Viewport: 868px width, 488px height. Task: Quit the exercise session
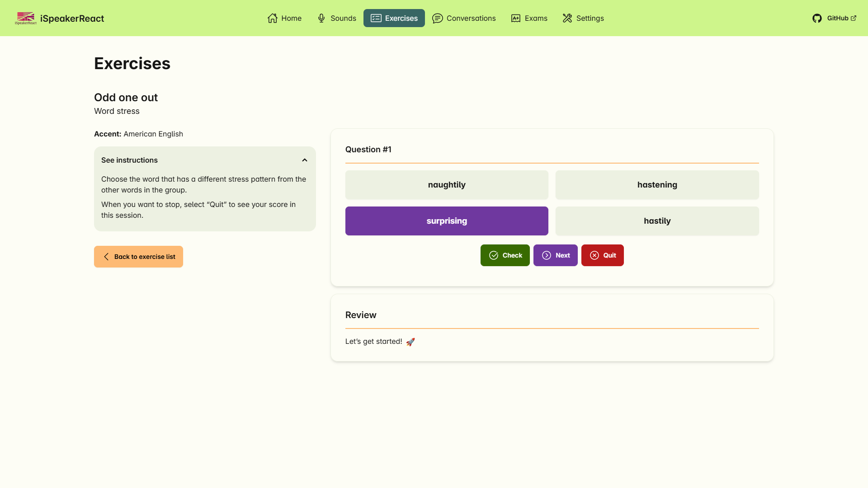point(602,255)
